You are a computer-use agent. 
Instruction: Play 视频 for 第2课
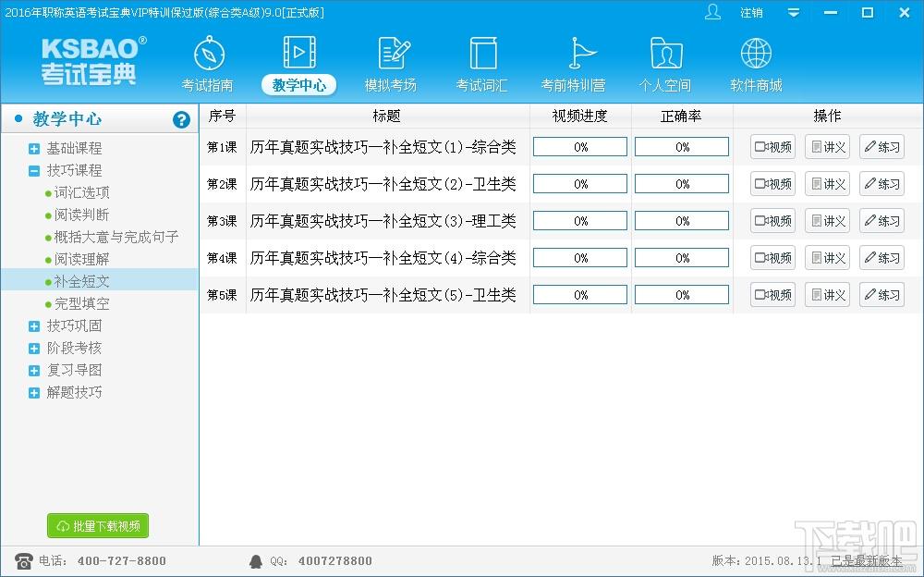pos(773,184)
